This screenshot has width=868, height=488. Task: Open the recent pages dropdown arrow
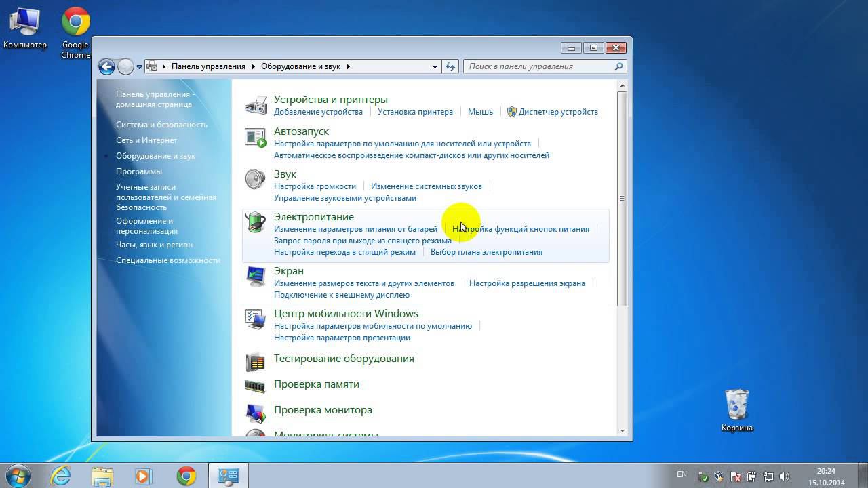coord(139,66)
